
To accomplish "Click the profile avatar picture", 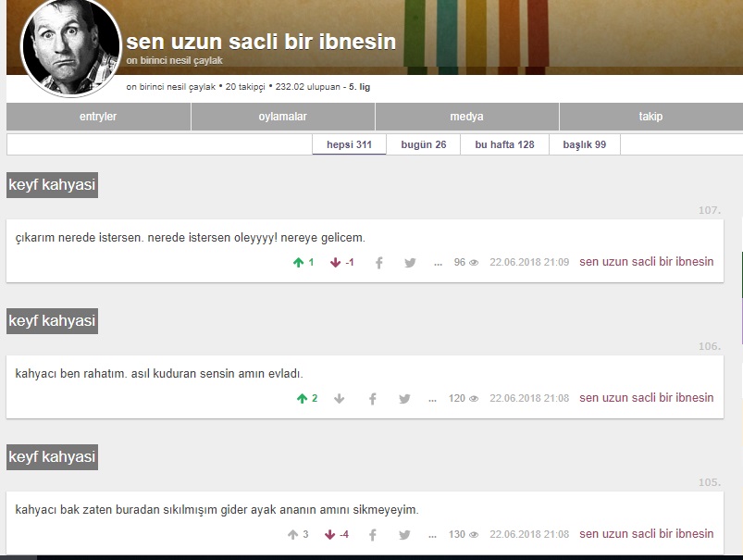I will pyautogui.click(x=71, y=48).
